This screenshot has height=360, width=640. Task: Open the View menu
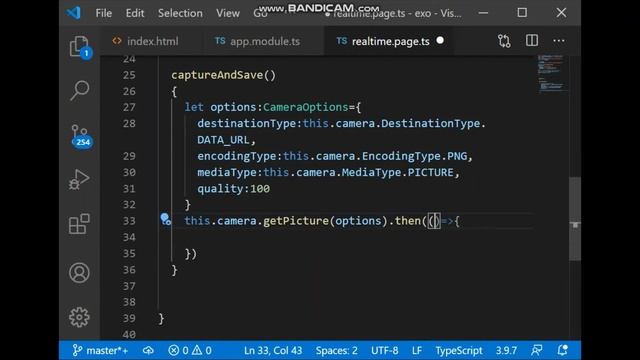pyautogui.click(x=228, y=13)
